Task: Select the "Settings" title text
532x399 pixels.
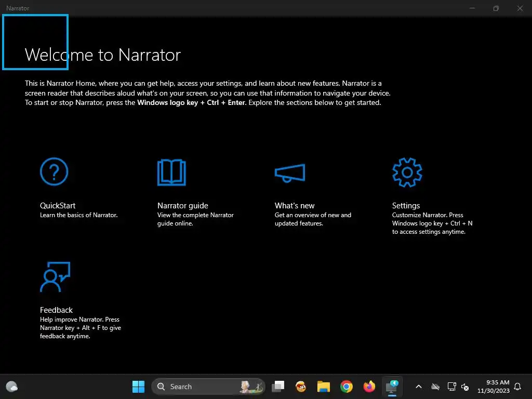Action: point(406,206)
